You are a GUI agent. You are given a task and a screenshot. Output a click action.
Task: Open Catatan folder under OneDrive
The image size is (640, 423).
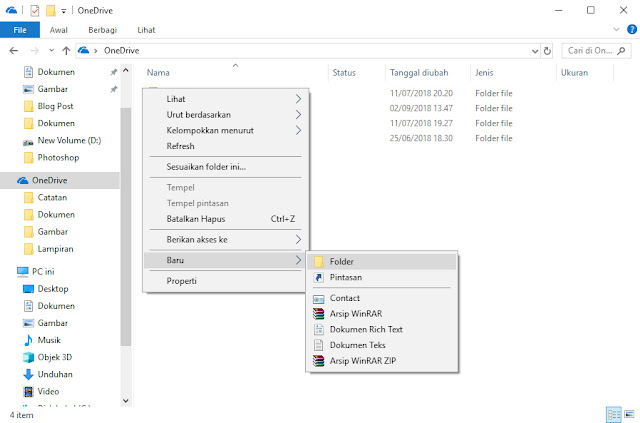click(52, 198)
